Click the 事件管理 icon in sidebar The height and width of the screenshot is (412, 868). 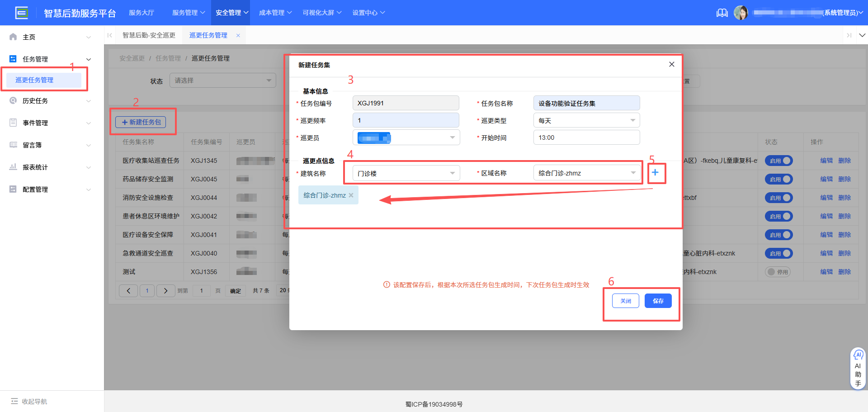12,123
